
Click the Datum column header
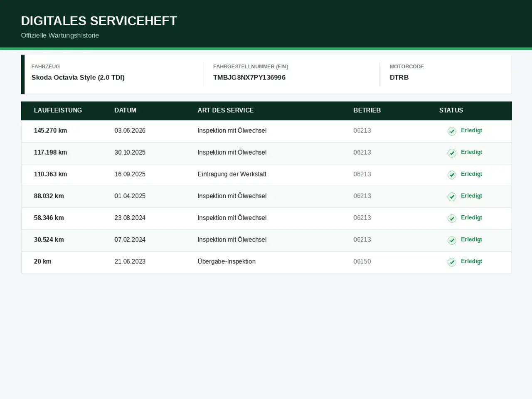point(125,110)
